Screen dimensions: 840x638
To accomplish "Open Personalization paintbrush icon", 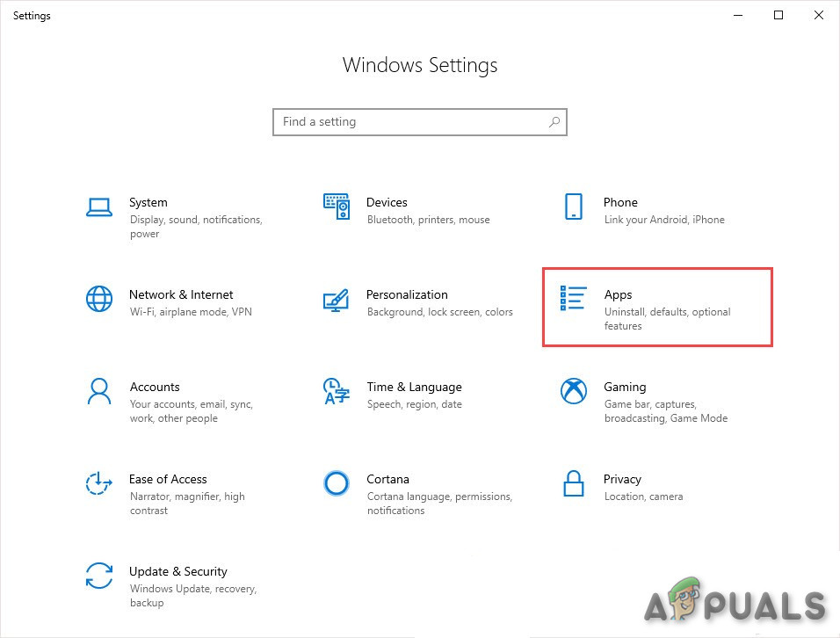I will (337, 300).
